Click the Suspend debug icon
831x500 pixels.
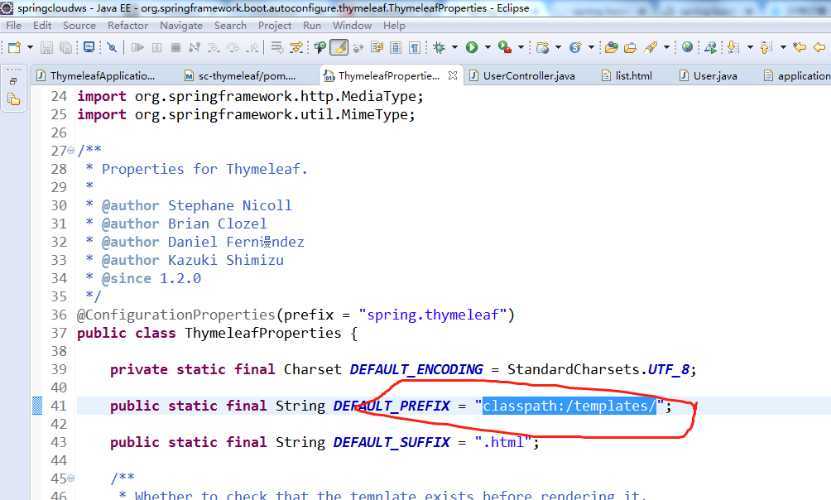tap(157, 48)
